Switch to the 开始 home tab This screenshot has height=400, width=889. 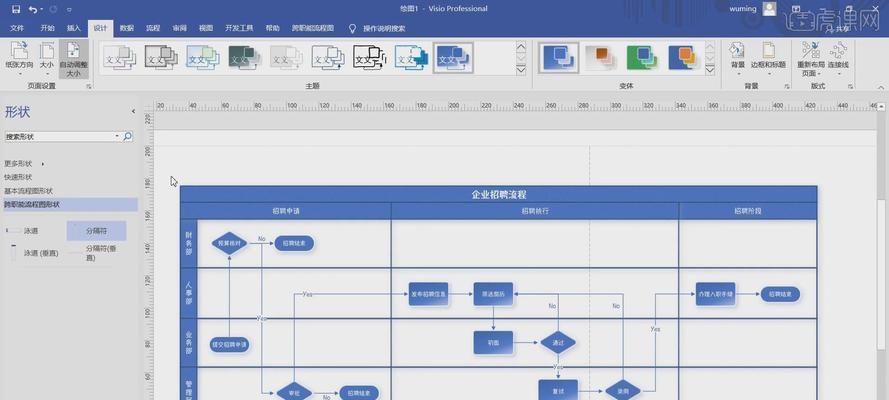[47, 28]
